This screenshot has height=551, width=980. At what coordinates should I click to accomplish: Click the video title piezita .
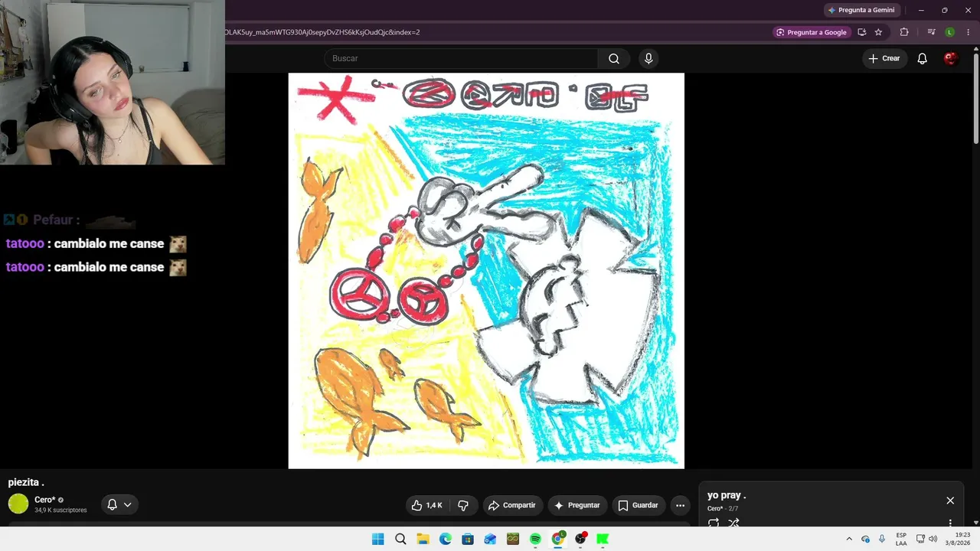[x=26, y=482]
